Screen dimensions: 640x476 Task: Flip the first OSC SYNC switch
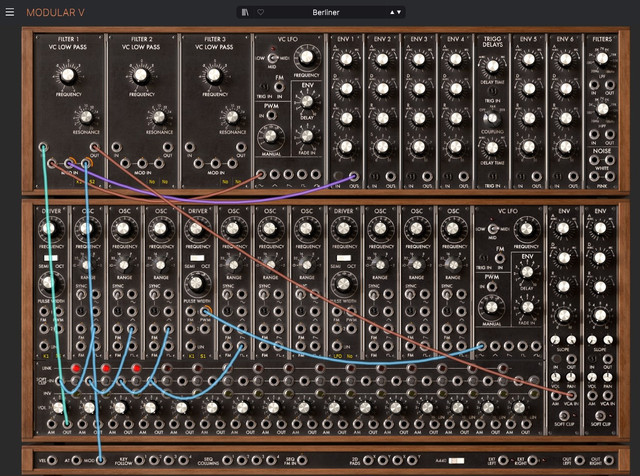(81, 294)
